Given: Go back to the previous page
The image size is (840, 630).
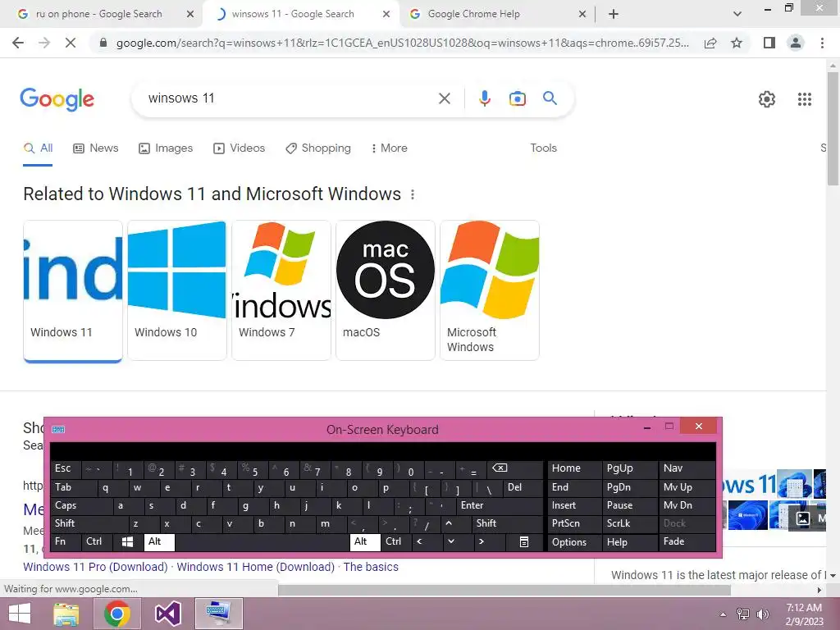Looking at the screenshot, I should click(x=18, y=43).
